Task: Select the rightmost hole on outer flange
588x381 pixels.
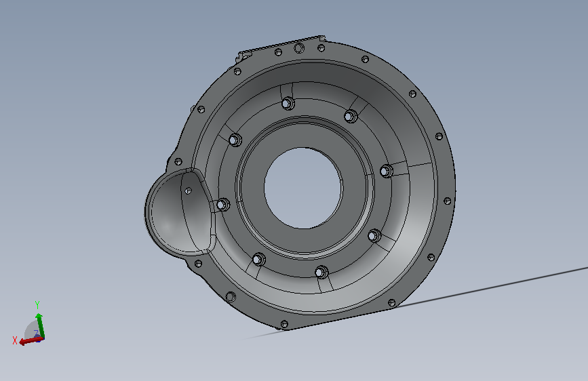Action: click(x=448, y=201)
